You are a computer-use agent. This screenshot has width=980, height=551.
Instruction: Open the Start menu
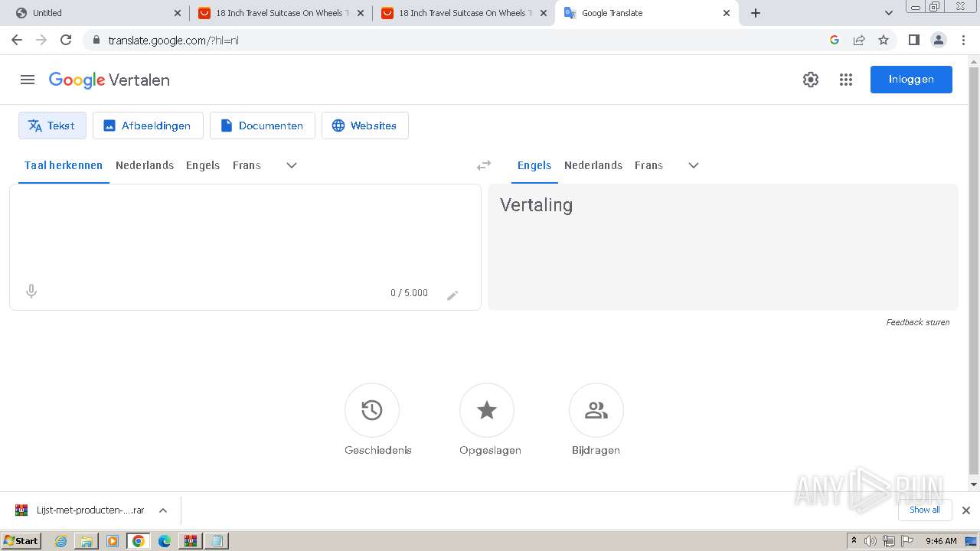point(21,541)
